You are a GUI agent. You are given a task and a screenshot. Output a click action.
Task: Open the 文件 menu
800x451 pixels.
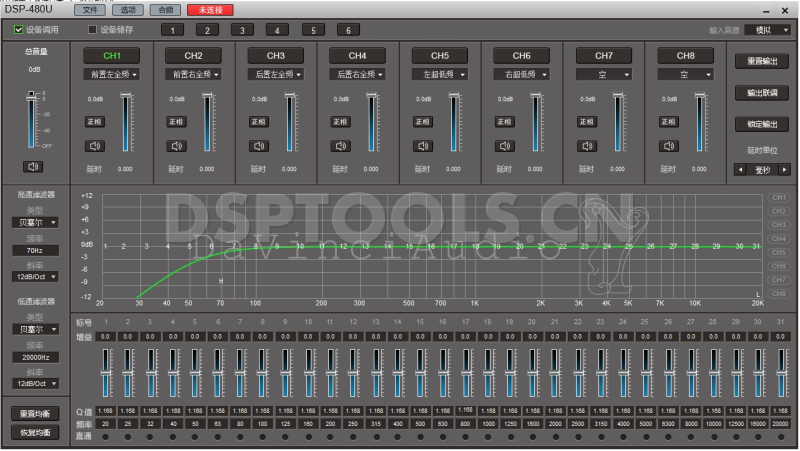tap(90, 10)
